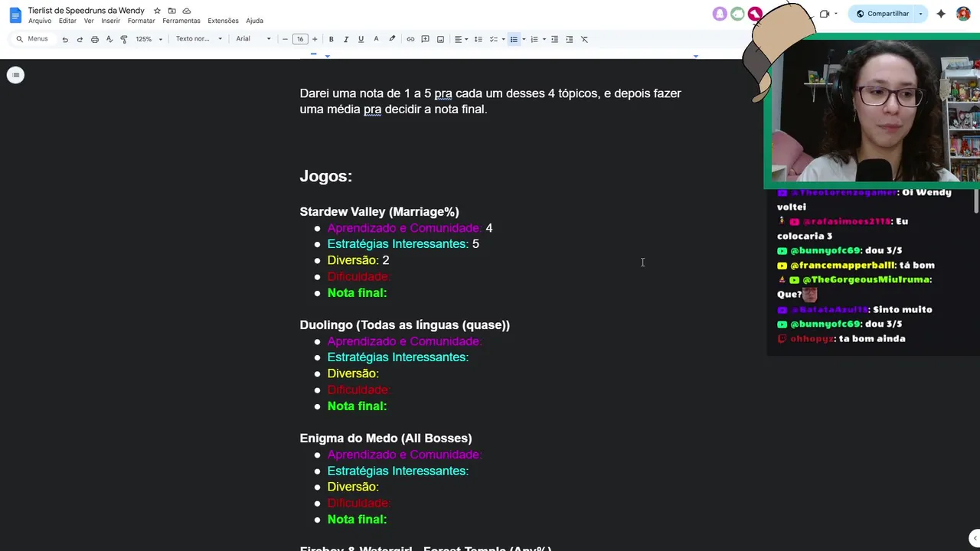Open the paragraph style dropdown 'Texto nor...'
This screenshot has width=980, height=551.
(199, 39)
